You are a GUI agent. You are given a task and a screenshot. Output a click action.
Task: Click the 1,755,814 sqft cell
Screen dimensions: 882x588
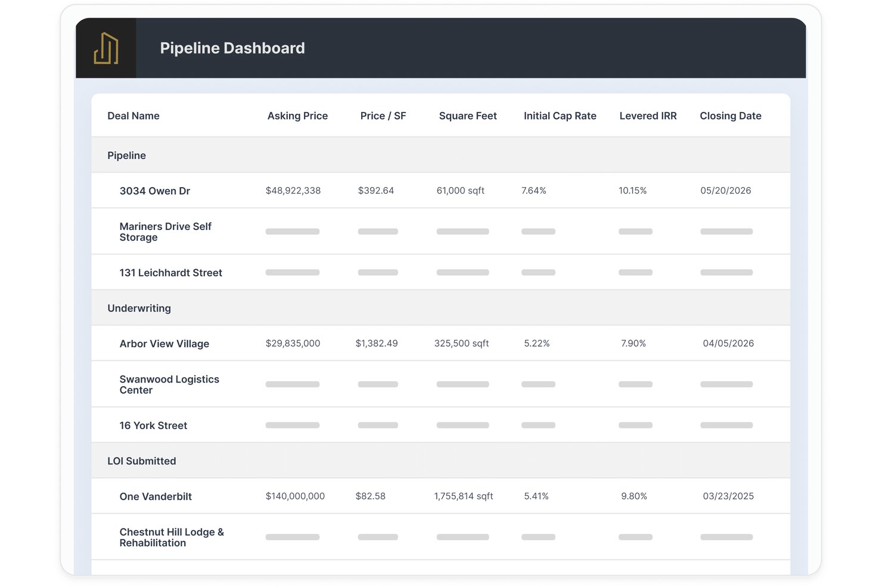coord(464,496)
